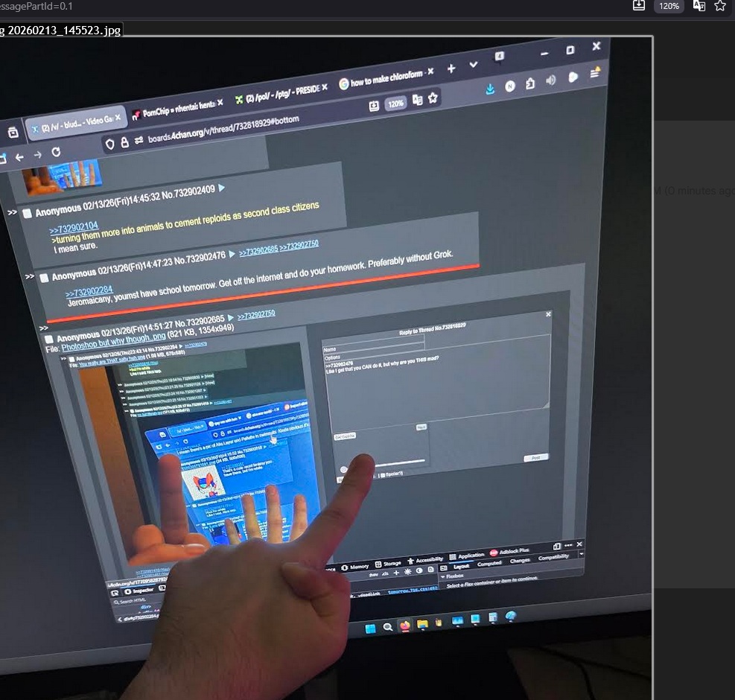Bookmark the 4chan thread with the star

(433, 98)
